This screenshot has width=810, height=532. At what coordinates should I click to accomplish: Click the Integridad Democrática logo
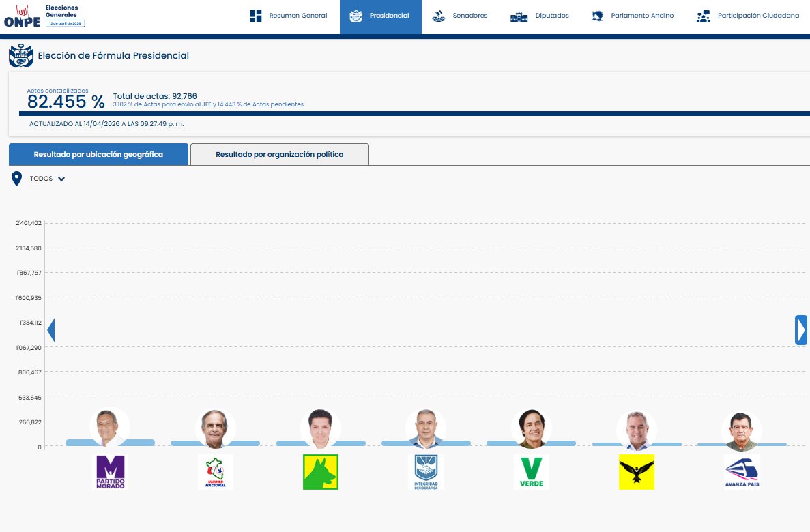click(426, 472)
